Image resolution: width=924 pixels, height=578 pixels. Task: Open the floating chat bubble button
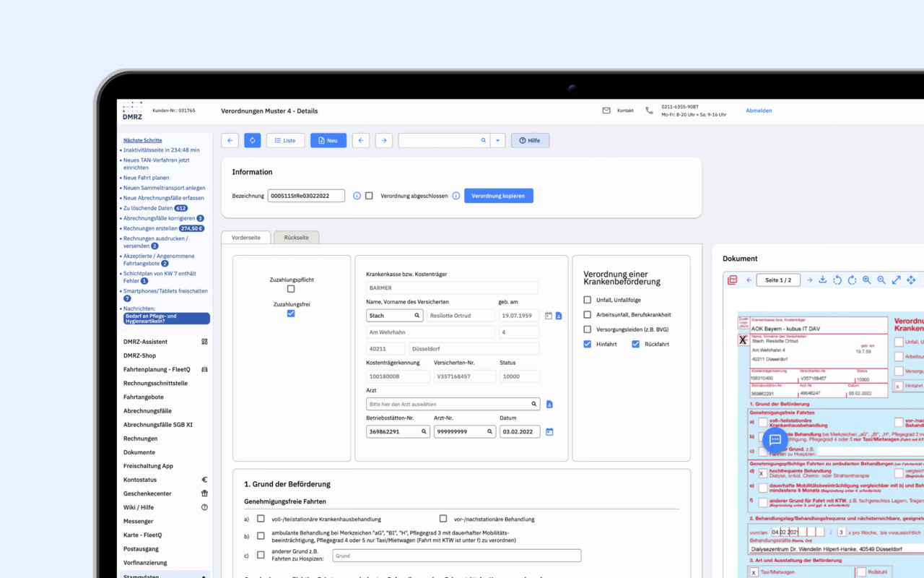[x=775, y=439]
